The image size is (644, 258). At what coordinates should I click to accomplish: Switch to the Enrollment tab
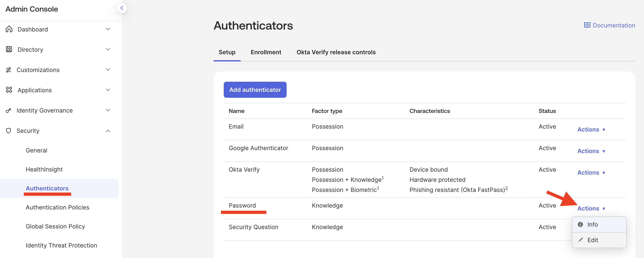[x=266, y=52]
